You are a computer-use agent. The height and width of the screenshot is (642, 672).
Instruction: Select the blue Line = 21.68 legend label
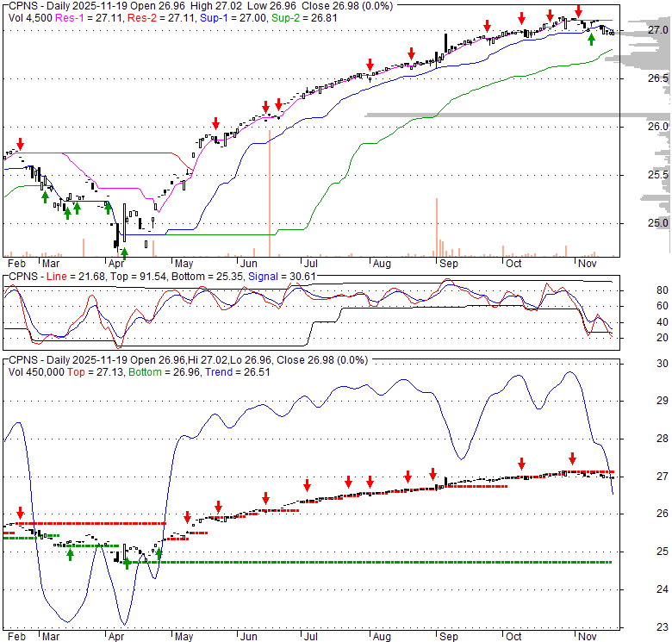pyautogui.click(x=72, y=277)
